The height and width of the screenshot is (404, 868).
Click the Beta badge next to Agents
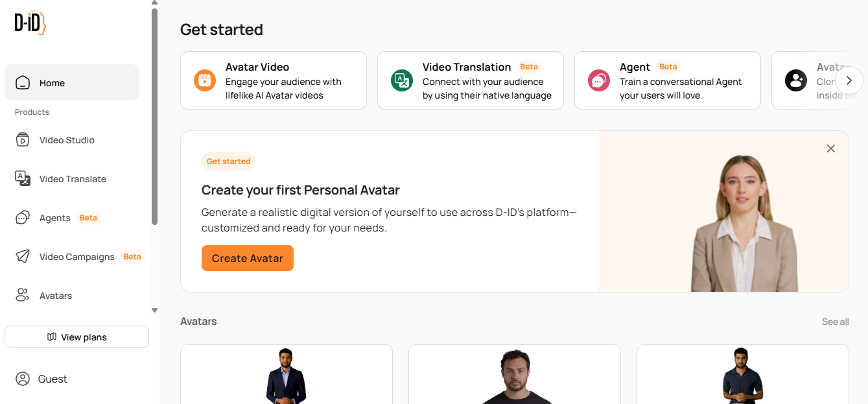(88, 218)
